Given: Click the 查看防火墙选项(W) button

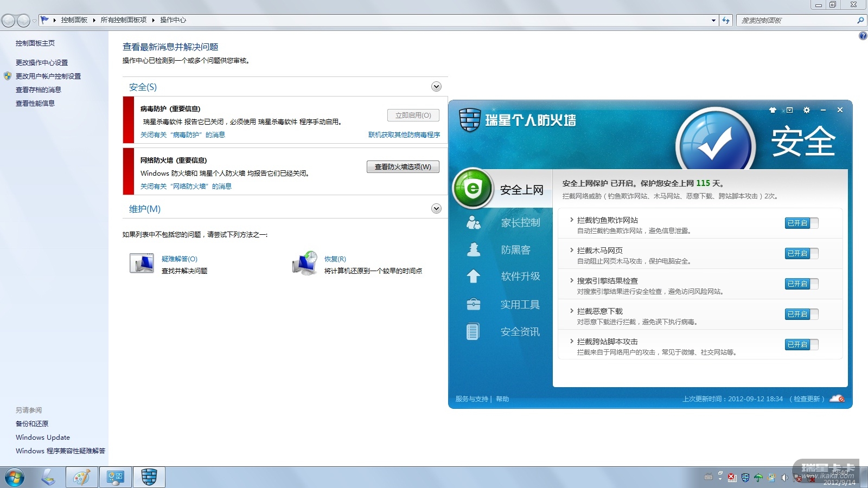Looking at the screenshot, I should (x=403, y=167).
